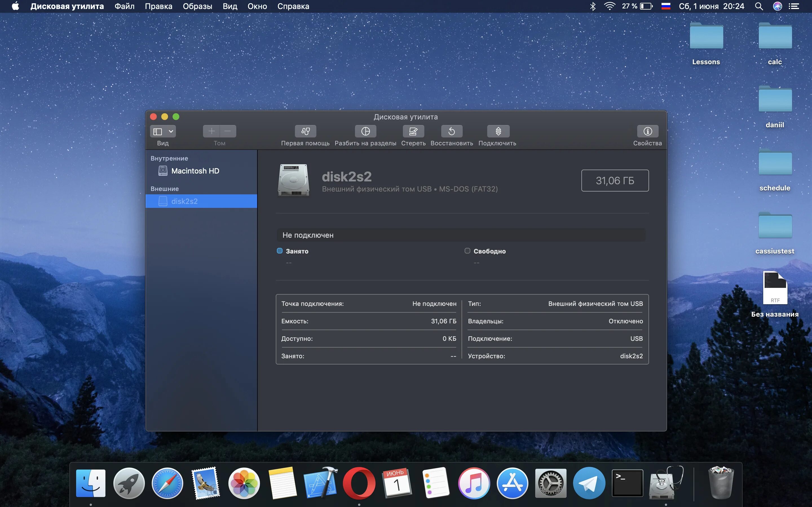Screen dimensions: 812x507
Task: Open Spotlight search magnifier icon
Action: (759, 6)
